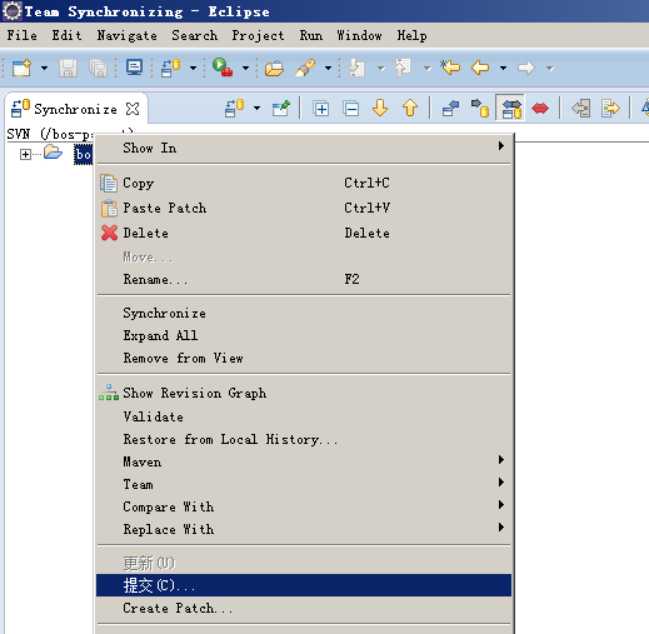Open the Maven submenu
The width and height of the screenshot is (649, 634).
tap(304, 461)
